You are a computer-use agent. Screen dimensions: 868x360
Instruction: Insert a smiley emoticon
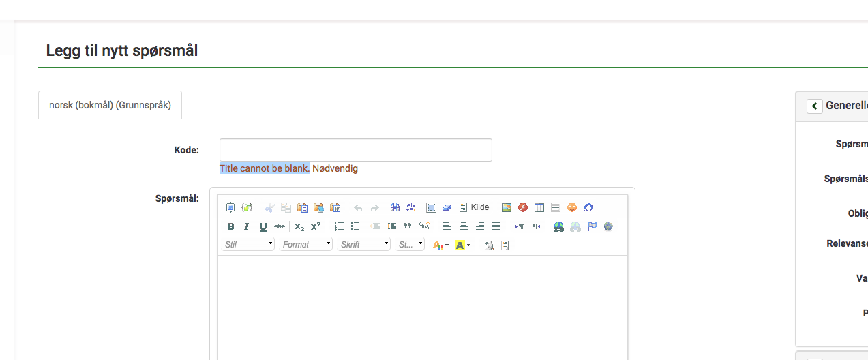(572, 207)
